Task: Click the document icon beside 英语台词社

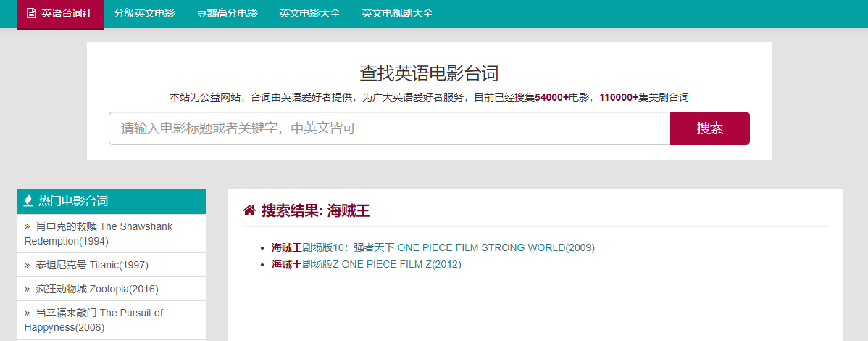Action: coord(31,13)
